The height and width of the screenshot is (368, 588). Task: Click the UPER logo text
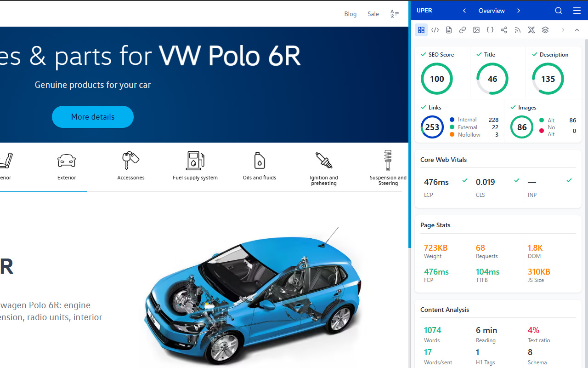424,11
